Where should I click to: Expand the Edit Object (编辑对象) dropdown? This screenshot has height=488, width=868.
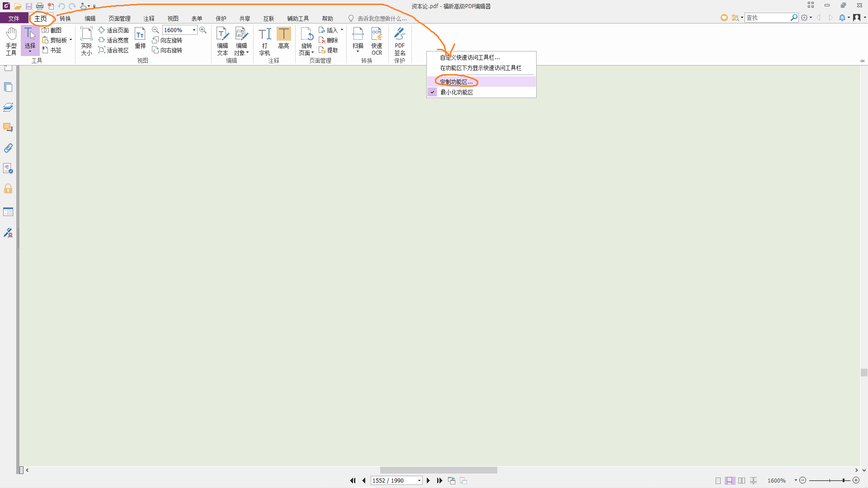[x=248, y=53]
